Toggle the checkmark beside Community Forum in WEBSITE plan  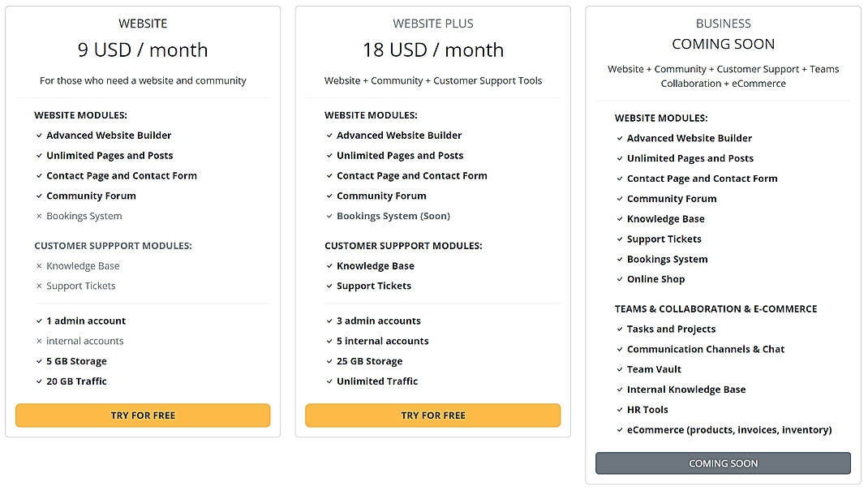38,196
